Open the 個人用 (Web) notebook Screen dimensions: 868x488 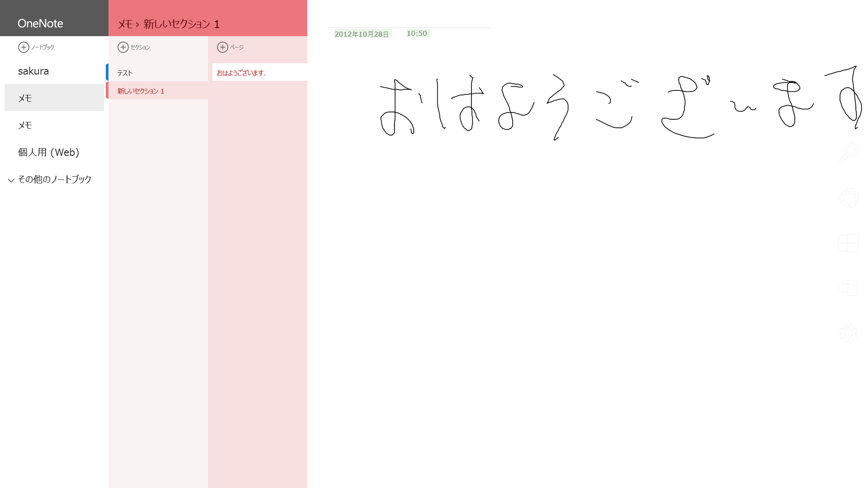pyautogui.click(x=54, y=152)
